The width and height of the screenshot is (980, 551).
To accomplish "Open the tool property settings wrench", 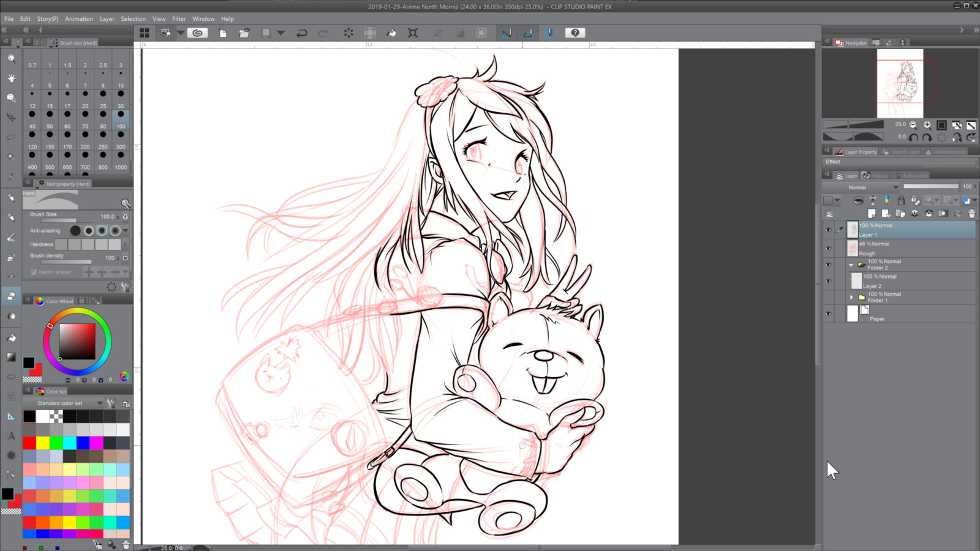I will pos(126,287).
